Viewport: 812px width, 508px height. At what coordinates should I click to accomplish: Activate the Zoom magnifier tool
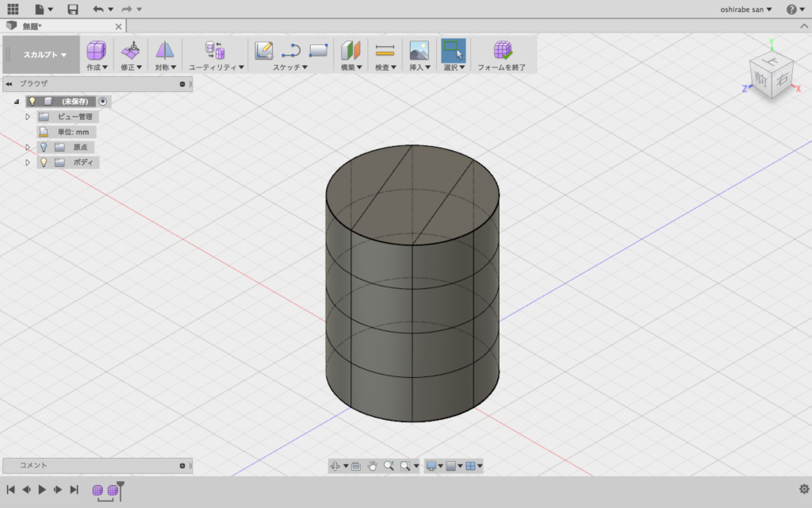point(389,466)
